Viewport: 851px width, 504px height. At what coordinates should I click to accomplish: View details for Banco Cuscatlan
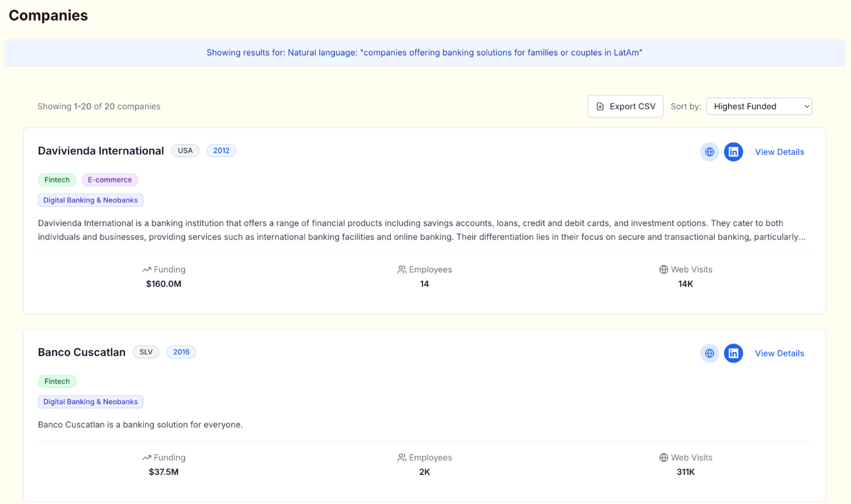(779, 353)
